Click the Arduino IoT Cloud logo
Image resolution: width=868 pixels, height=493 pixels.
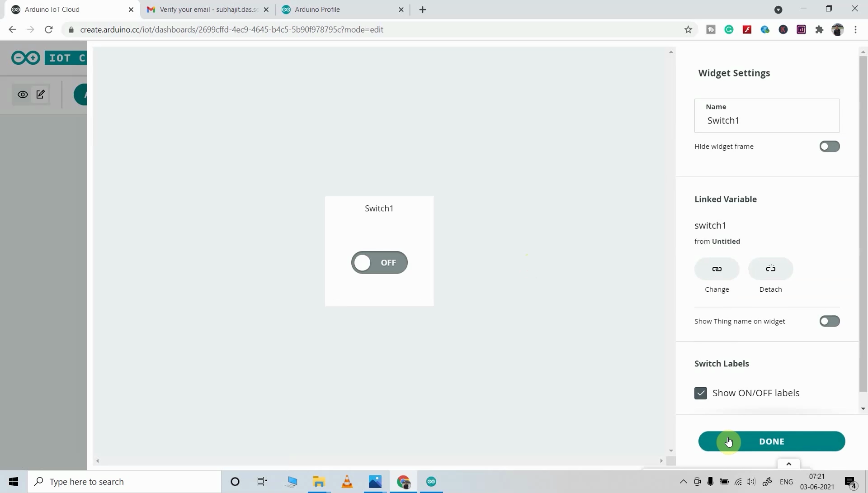point(25,57)
